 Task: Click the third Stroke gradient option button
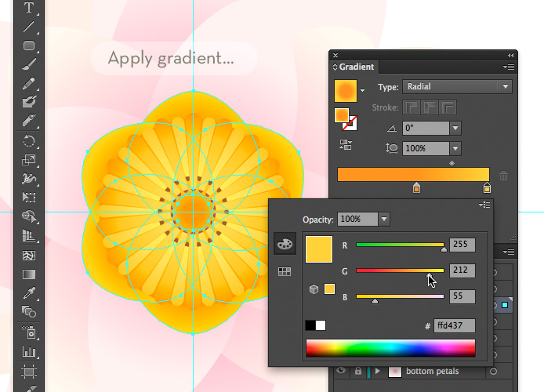point(448,107)
